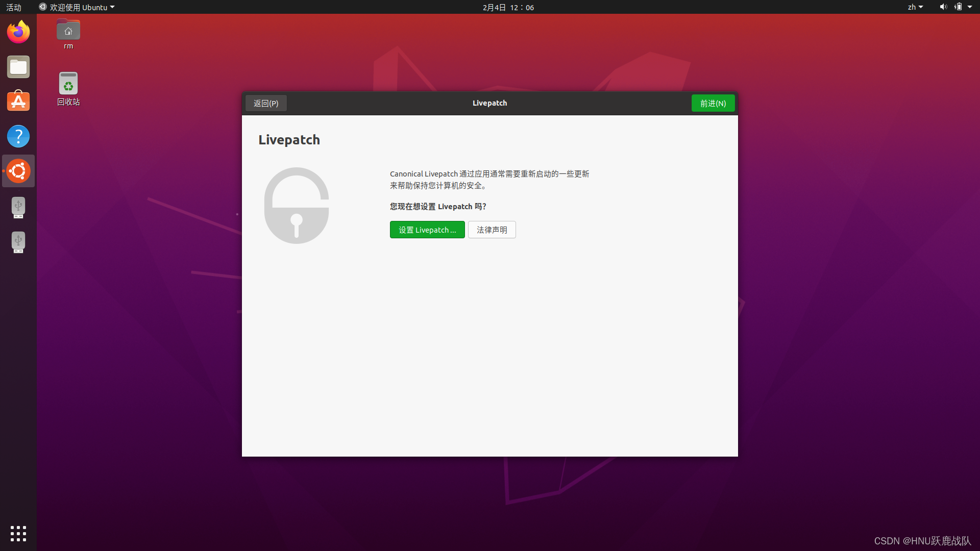The image size is (980, 551).
Task: Click the Ubuntu welcome app dock icon
Action: pos(18,171)
